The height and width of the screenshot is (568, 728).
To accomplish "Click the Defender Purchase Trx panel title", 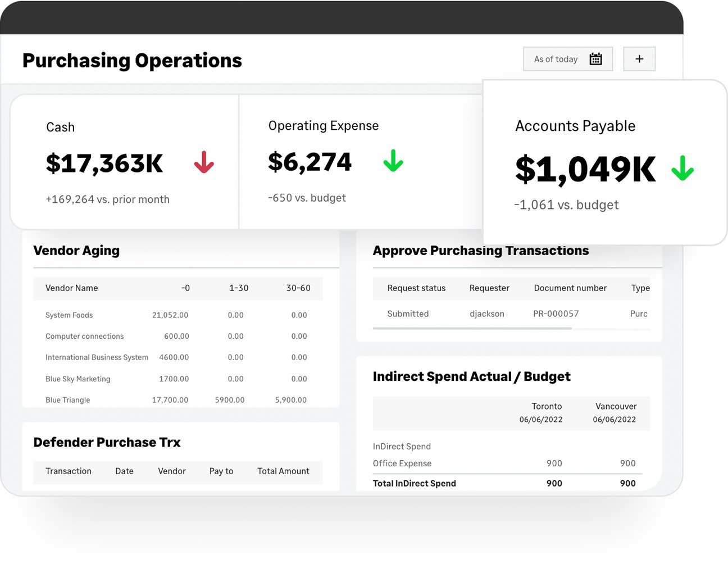I will [107, 442].
